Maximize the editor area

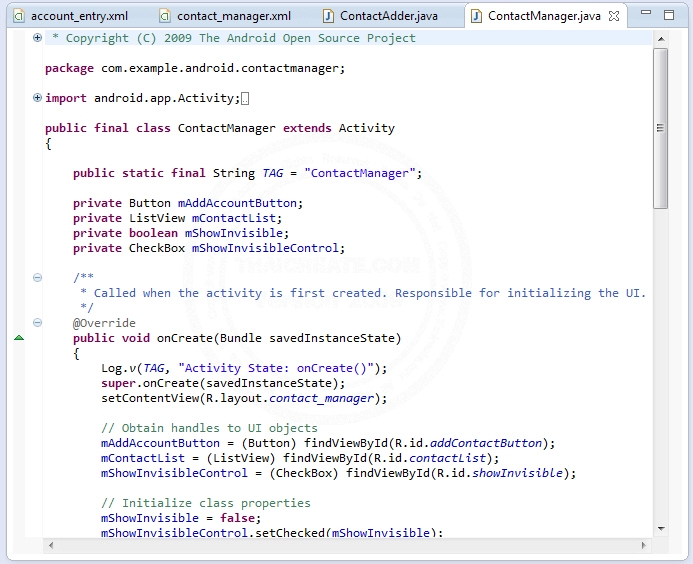pos(669,15)
